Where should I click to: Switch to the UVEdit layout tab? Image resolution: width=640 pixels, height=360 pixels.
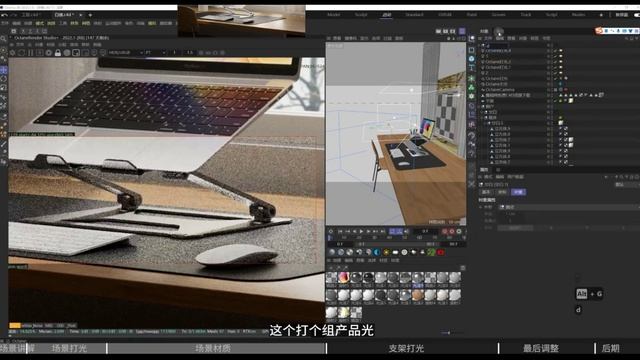pos(444,15)
